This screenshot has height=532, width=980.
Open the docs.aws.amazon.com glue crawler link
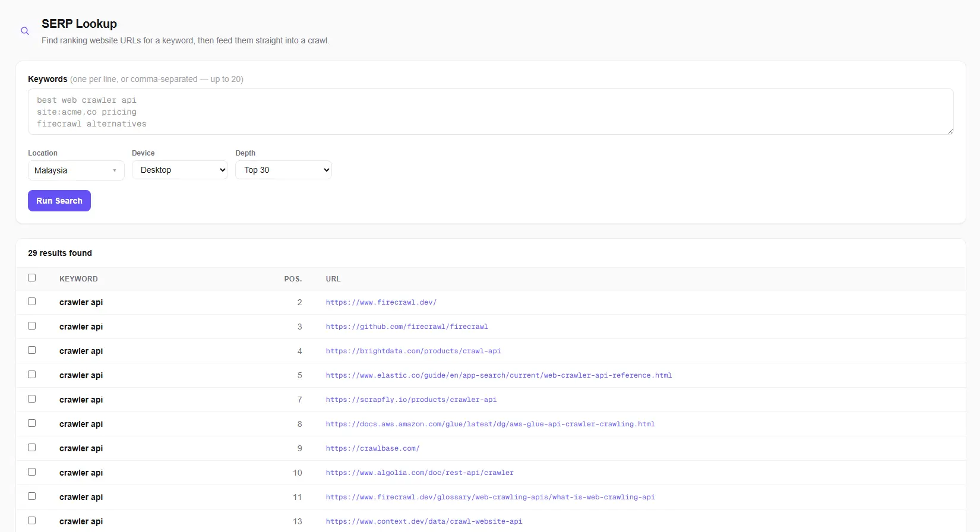[490, 424]
